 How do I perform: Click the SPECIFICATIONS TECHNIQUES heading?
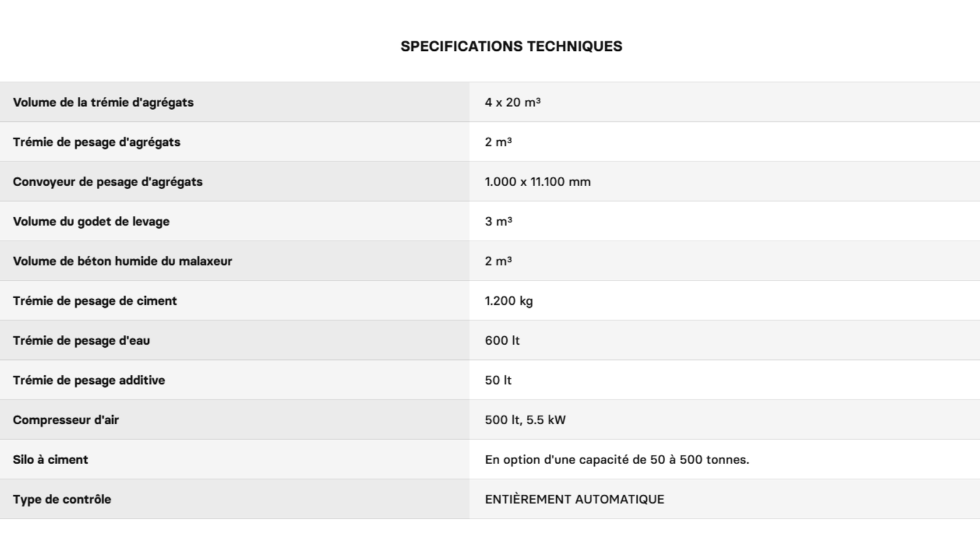511,47
